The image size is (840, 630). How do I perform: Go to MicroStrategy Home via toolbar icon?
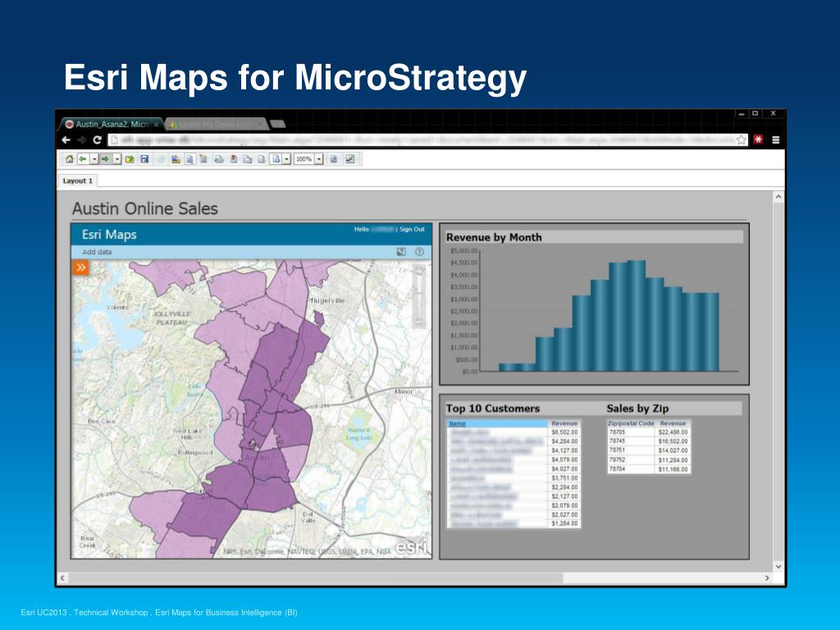click(69, 159)
